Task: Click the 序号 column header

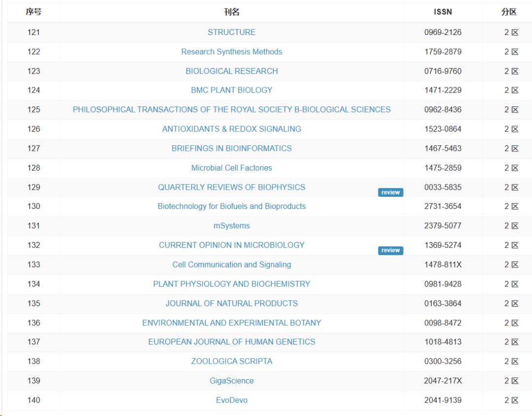Action: click(x=33, y=12)
